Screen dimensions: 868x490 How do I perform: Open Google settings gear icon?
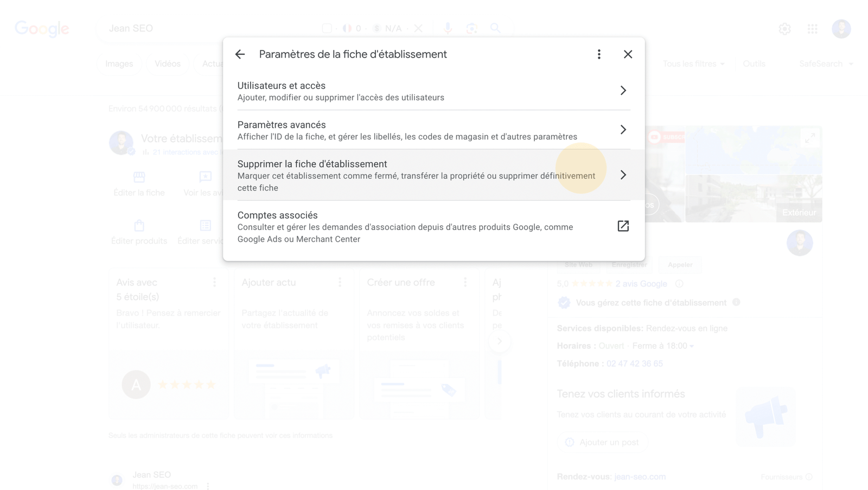(784, 29)
